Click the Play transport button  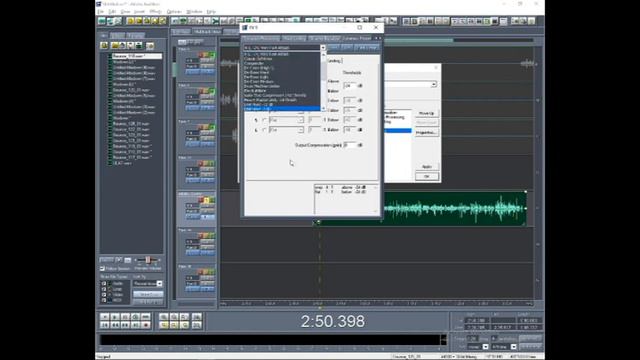(x=115, y=317)
